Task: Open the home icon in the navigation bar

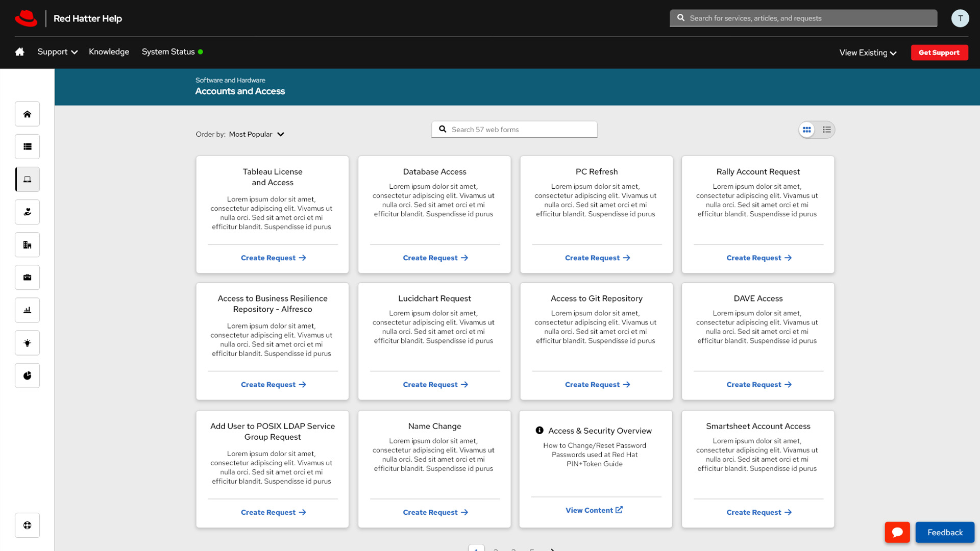Action: pos(20,52)
